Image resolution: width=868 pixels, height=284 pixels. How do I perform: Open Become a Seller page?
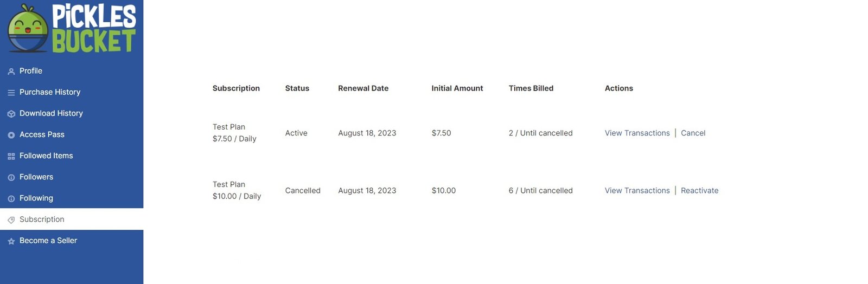[x=48, y=241]
